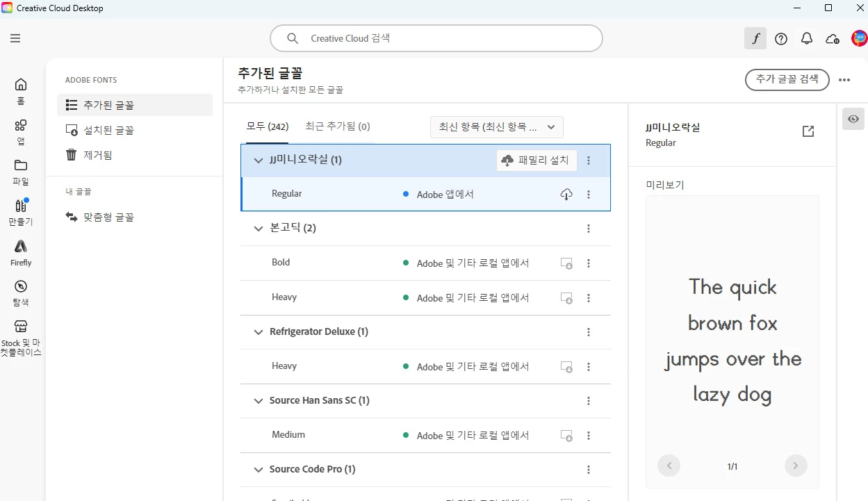Switch to 모두 (242) tab
This screenshot has width=868, height=501.
pyautogui.click(x=268, y=126)
